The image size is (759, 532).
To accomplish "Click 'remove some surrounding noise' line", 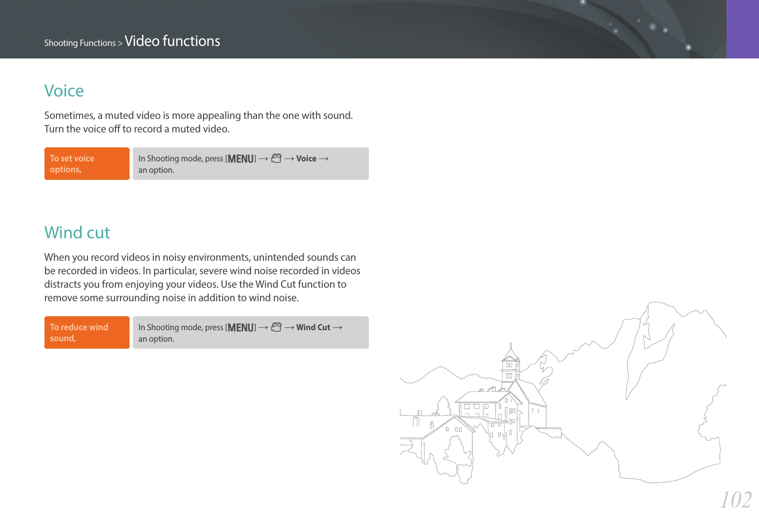I will coord(171,298).
